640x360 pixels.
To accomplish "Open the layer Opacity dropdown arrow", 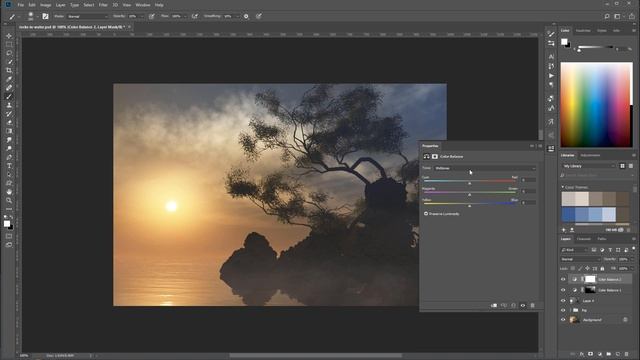I will coord(632,259).
